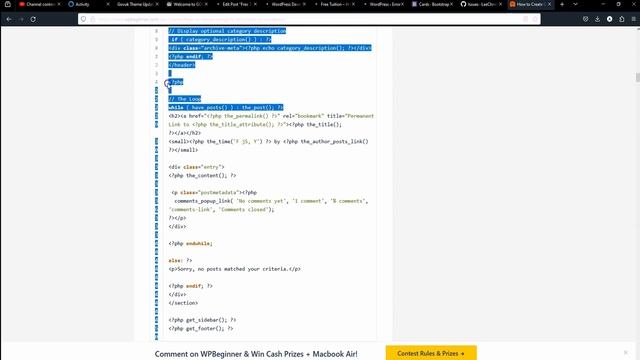Click the 'Display optional category description' comment line
640x360 pixels.
[x=227, y=31]
